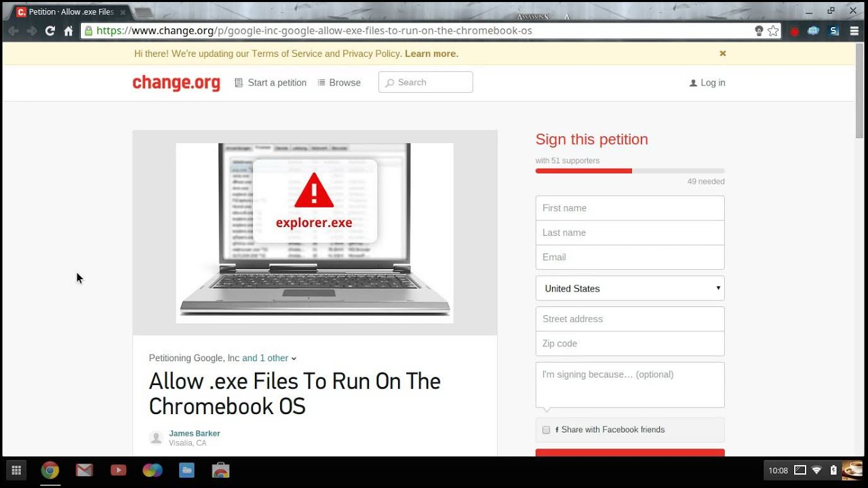Click the signature progress bar
This screenshot has height=488, width=868.
click(x=630, y=171)
